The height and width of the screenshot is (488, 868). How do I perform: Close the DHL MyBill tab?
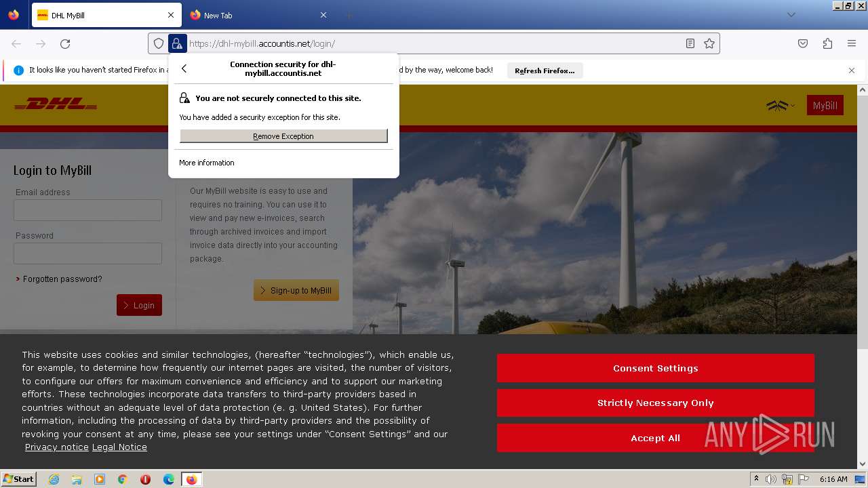coord(171,15)
